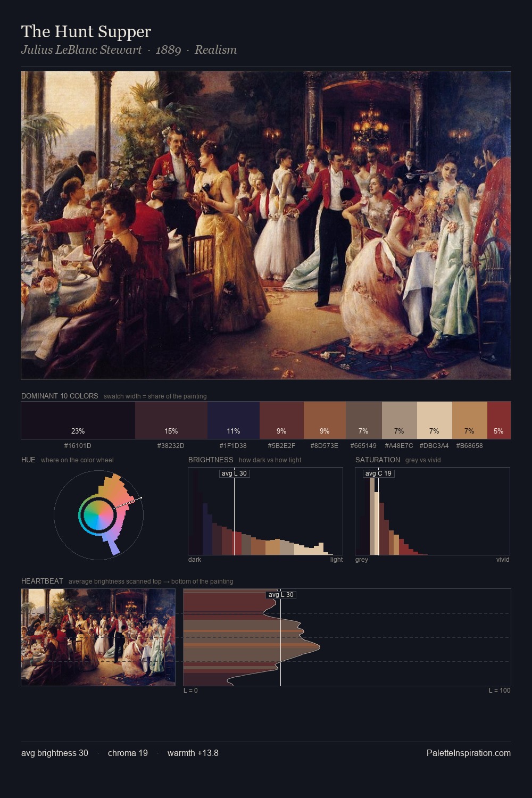
Task: Pick the navy #1F1D38 swatch
Action: point(234,420)
